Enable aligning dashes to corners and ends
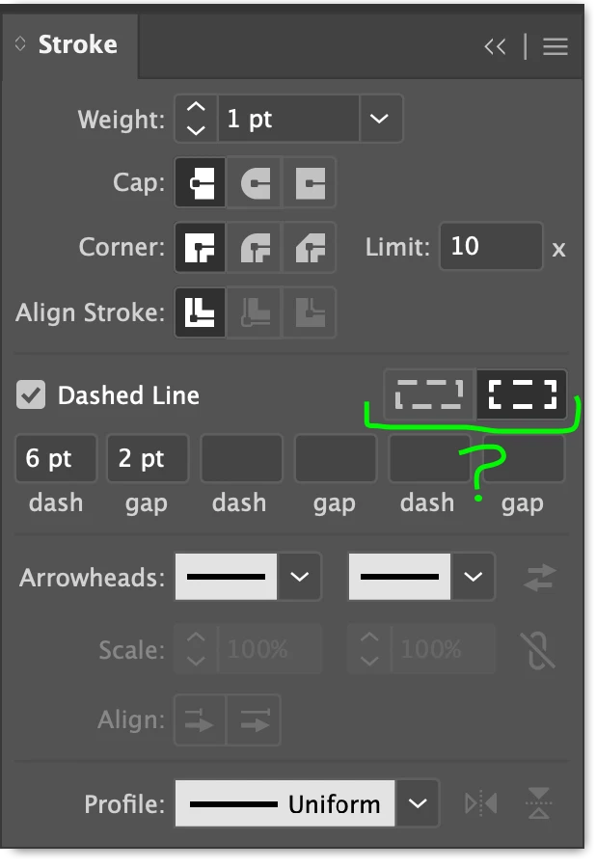Image resolution: width=596 pixels, height=868 pixels. click(522, 394)
